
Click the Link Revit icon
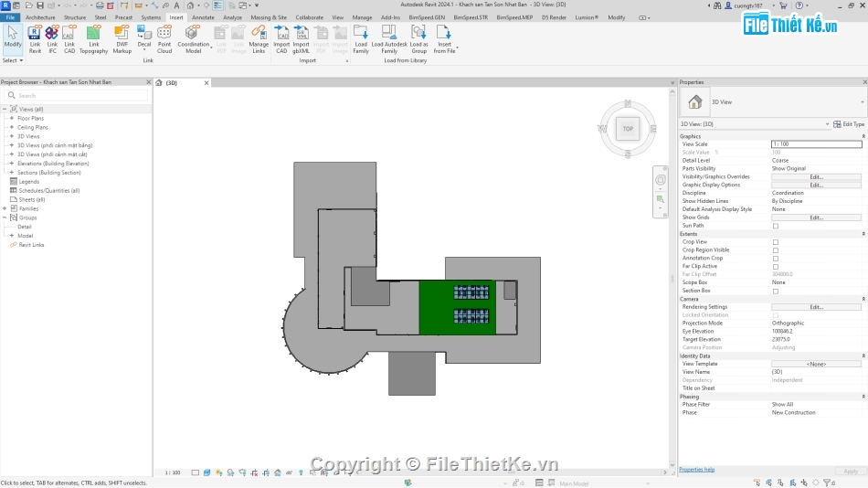(35, 38)
